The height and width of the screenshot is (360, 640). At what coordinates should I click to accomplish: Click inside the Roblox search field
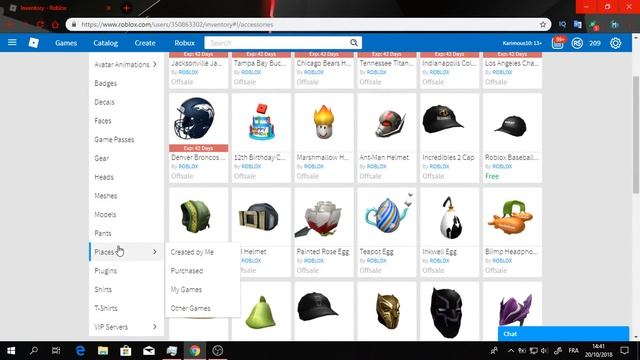pyautogui.click(x=277, y=43)
